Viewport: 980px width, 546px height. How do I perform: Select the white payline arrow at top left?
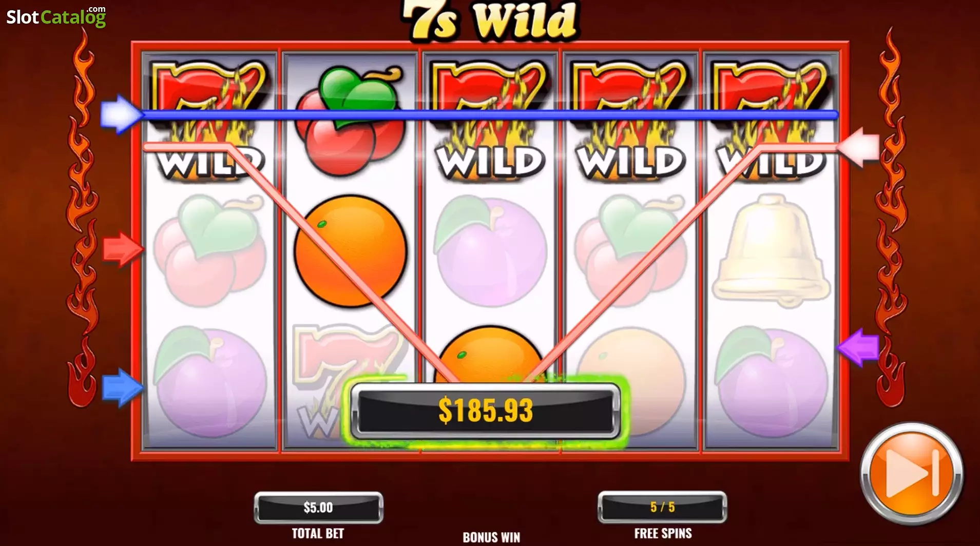click(x=121, y=114)
